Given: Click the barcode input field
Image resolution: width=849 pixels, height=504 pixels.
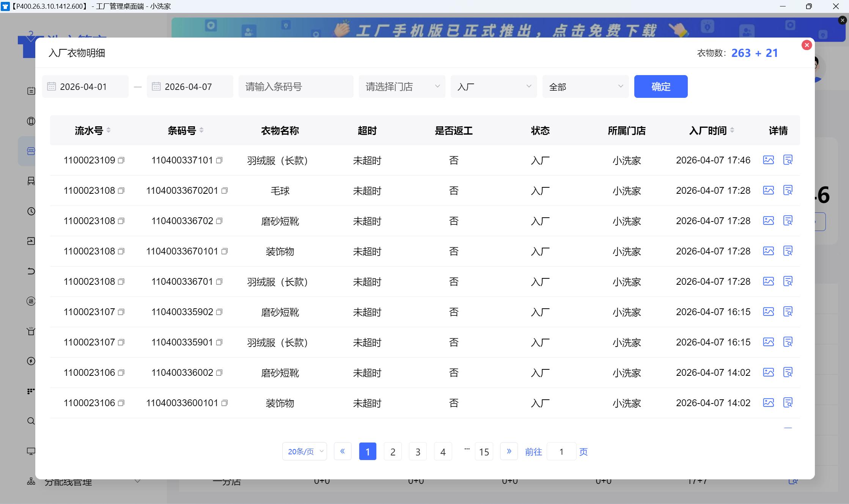Looking at the screenshot, I should (x=296, y=86).
